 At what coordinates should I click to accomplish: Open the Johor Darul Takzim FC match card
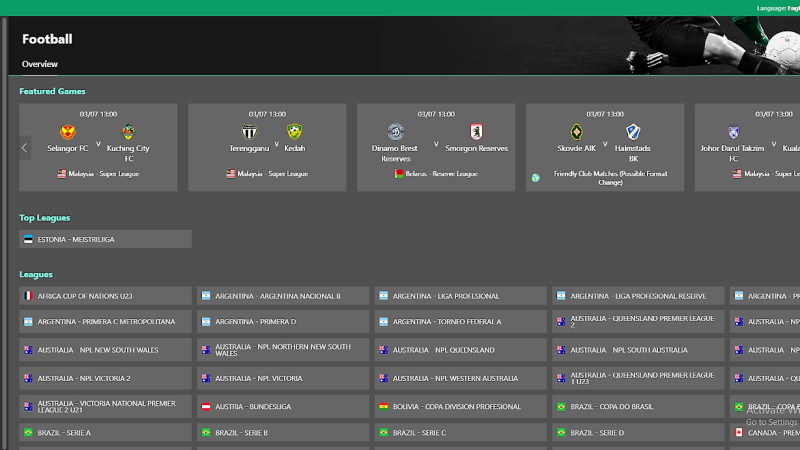pos(747,147)
